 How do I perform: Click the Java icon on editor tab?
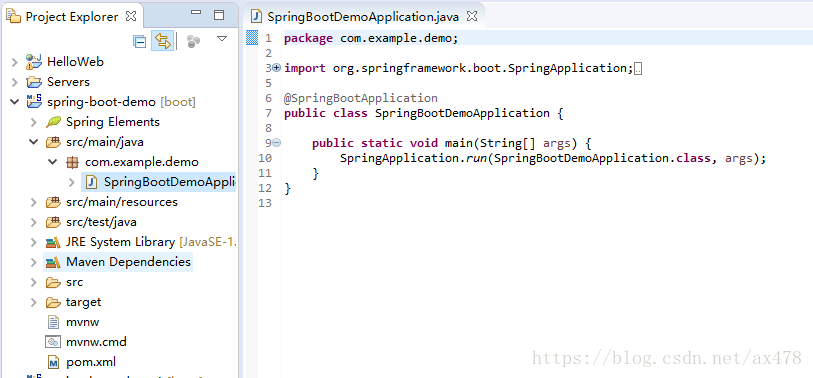[256, 16]
